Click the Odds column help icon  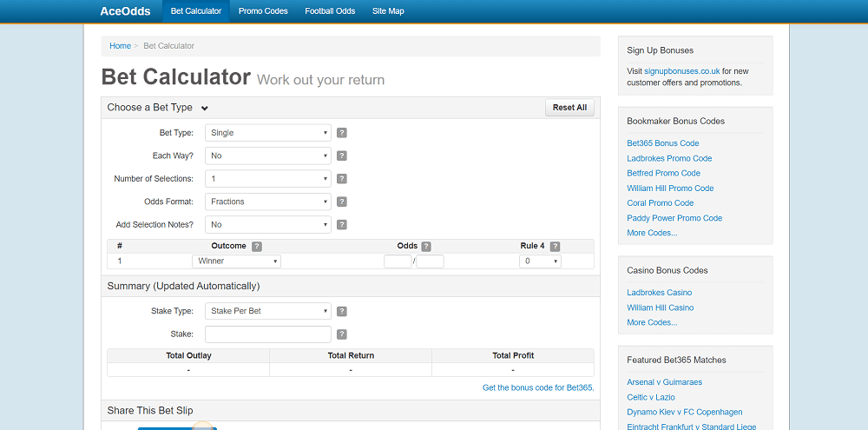[425, 247]
